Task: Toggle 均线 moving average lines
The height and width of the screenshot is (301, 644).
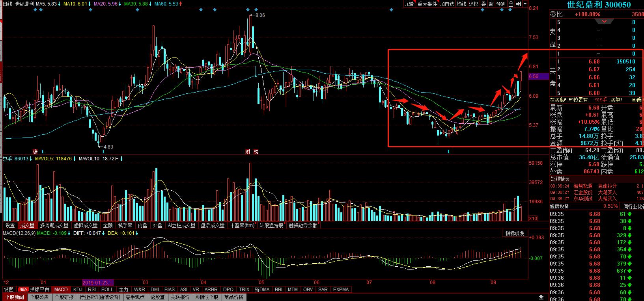Action: [x=461, y=4]
